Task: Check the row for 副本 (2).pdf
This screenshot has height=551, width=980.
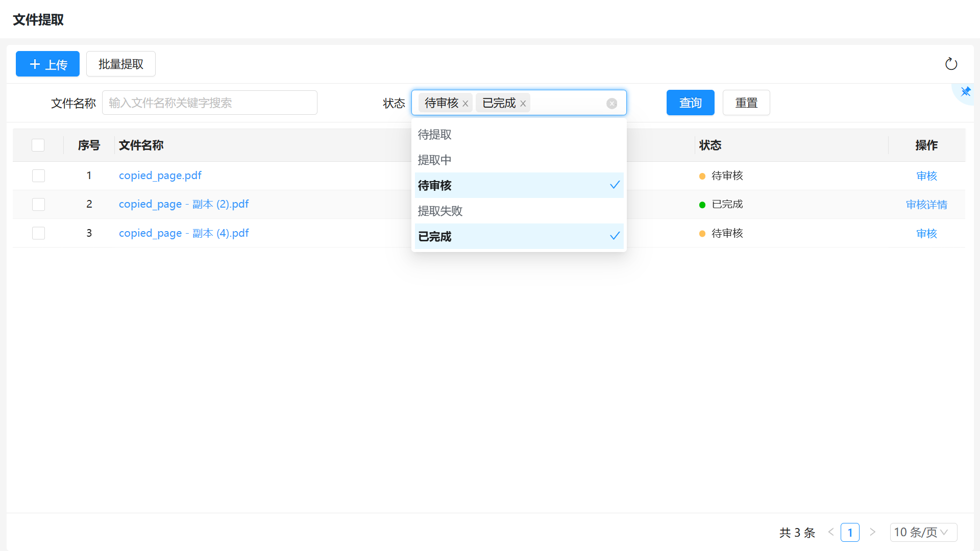Action: 38,205
